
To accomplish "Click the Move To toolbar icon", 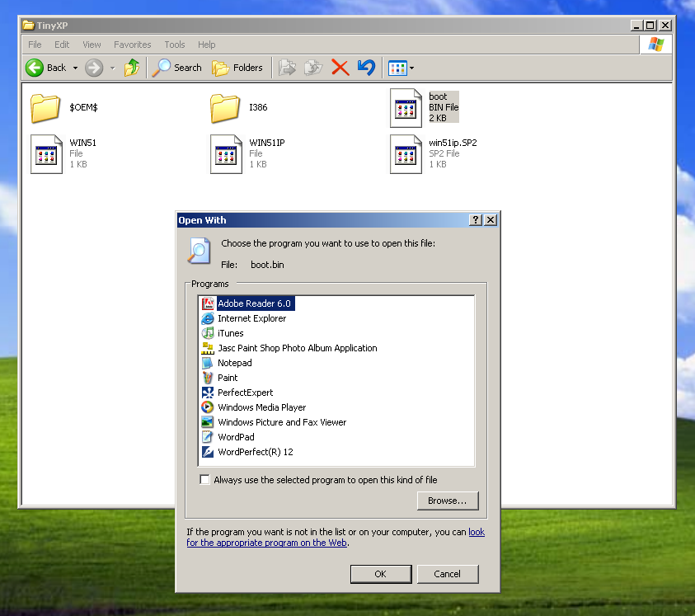I will (287, 68).
